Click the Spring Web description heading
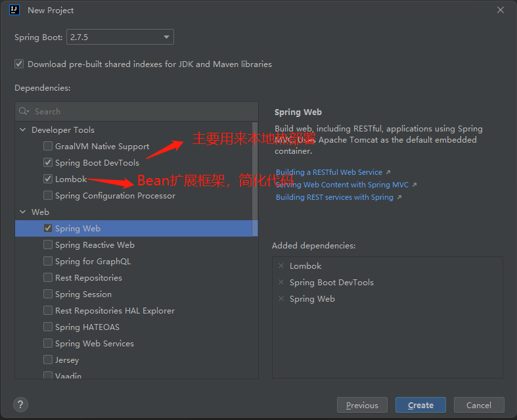This screenshot has height=420, width=517. (x=298, y=112)
